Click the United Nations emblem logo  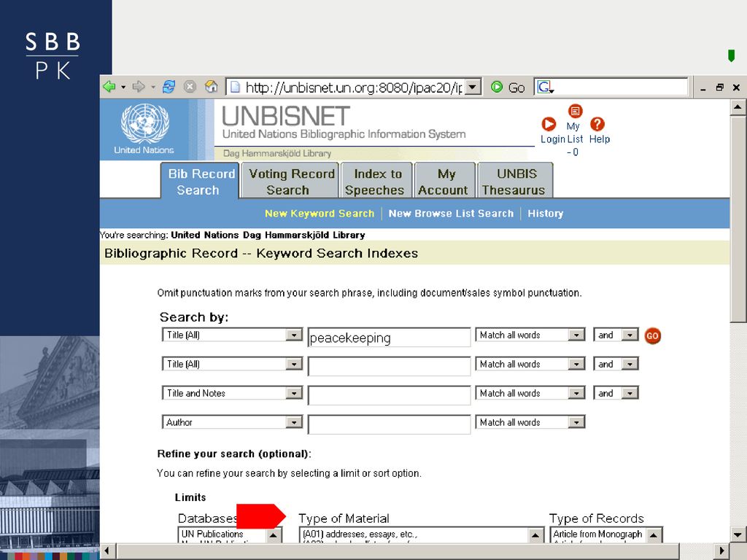coord(145,124)
